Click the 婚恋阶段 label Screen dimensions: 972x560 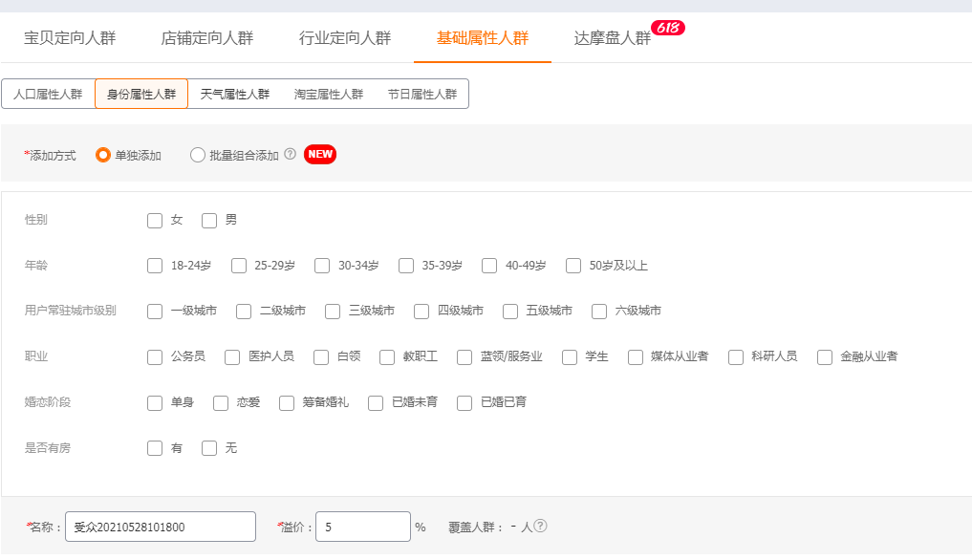tap(47, 402)
